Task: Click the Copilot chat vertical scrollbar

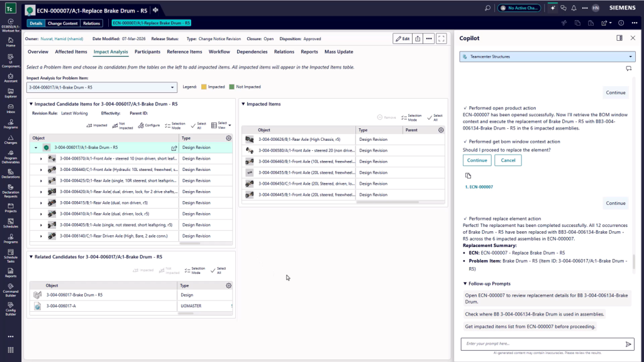Action: [x=634, y=262]
